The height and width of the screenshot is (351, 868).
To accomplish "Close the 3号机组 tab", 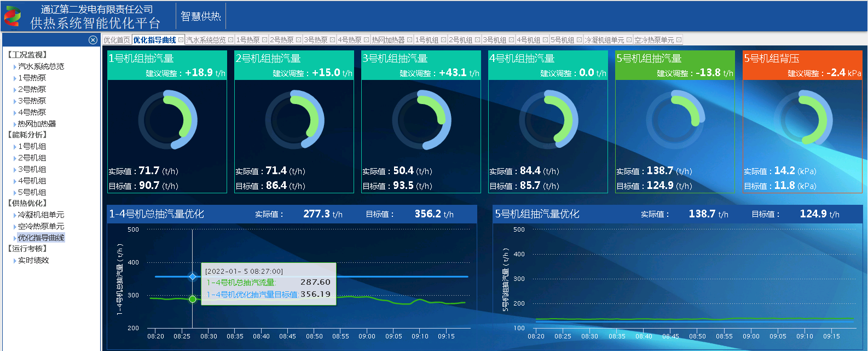I will tap(511, 40).
